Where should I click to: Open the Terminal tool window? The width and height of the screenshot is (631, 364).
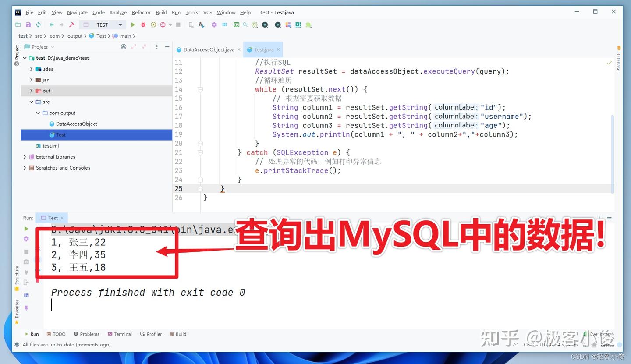coord(124,334)
